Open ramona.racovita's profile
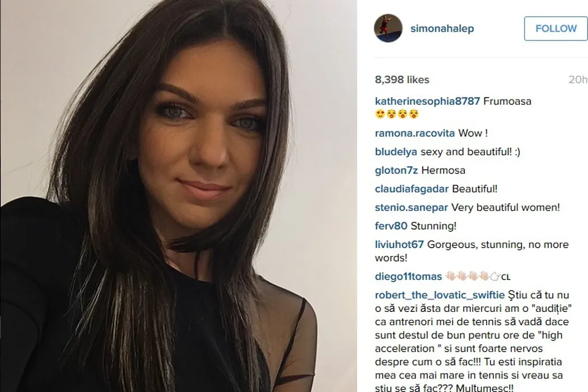The image size is (588, 392). tap(415, 133)
